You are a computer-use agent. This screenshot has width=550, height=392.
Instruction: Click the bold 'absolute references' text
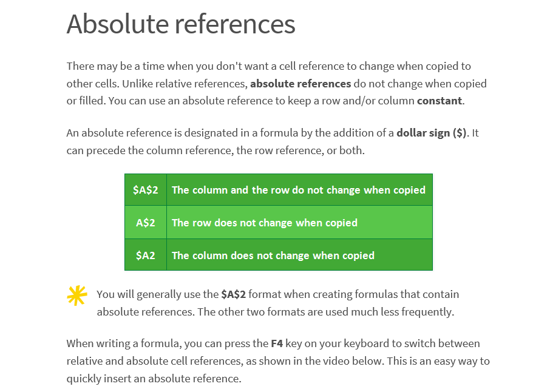[300, 84]
